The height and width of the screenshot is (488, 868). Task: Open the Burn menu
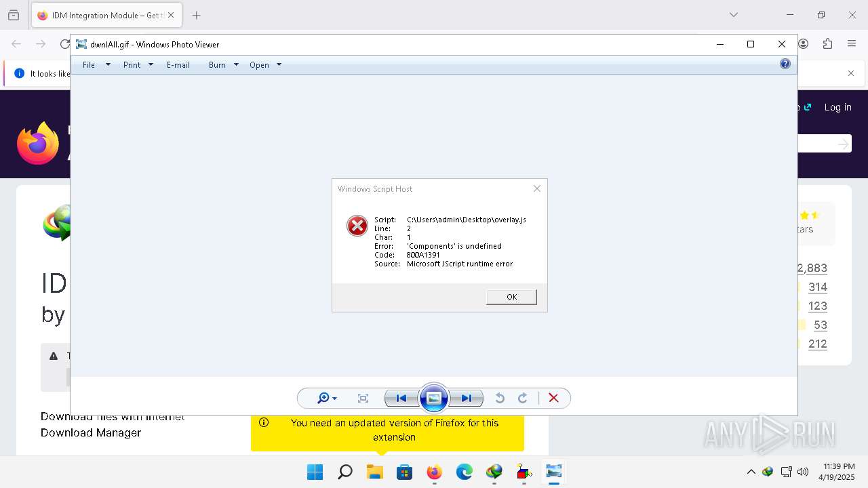217,65
